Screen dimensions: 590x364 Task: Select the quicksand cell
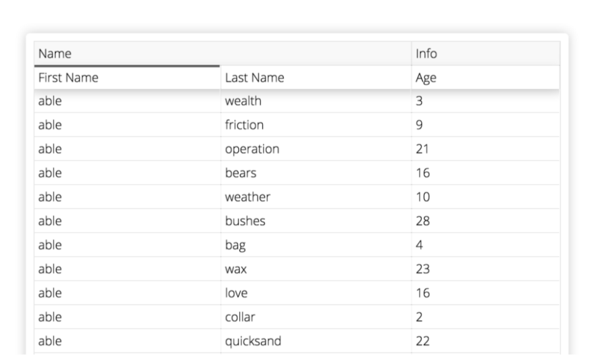point(316,342)
